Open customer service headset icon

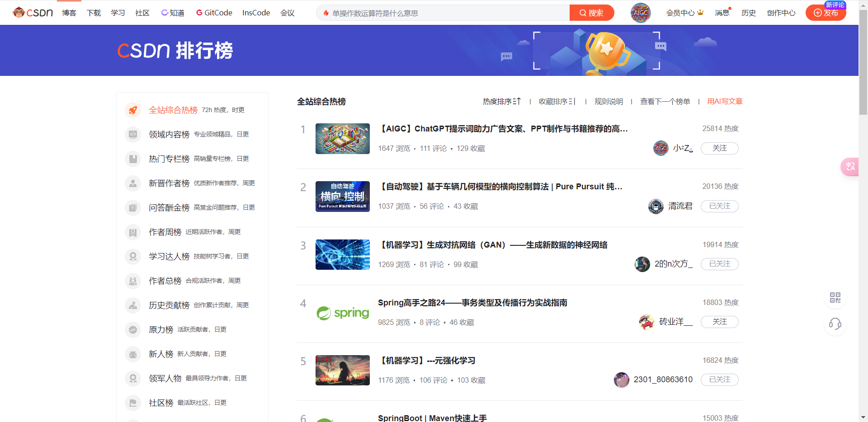[835, 324]
